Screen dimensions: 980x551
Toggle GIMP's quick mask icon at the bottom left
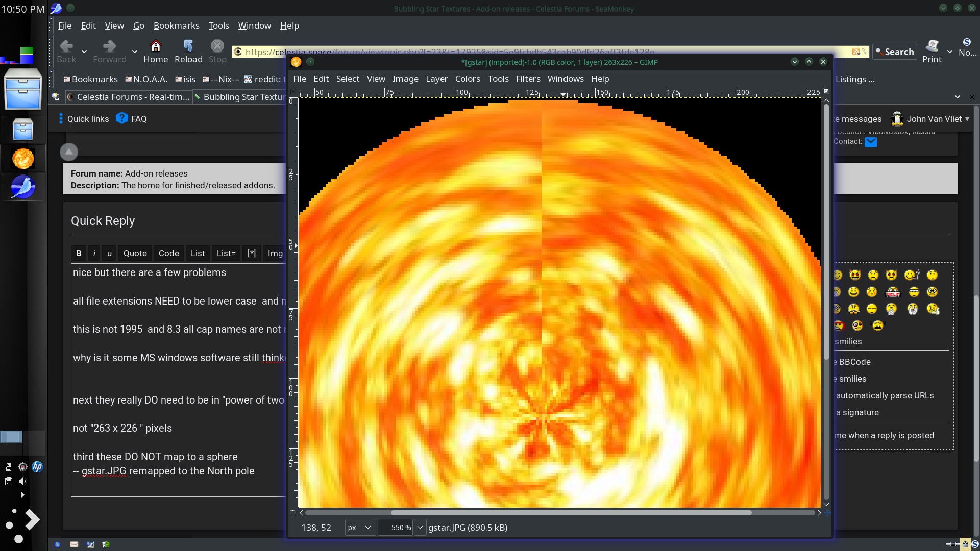tap(292, 513)
